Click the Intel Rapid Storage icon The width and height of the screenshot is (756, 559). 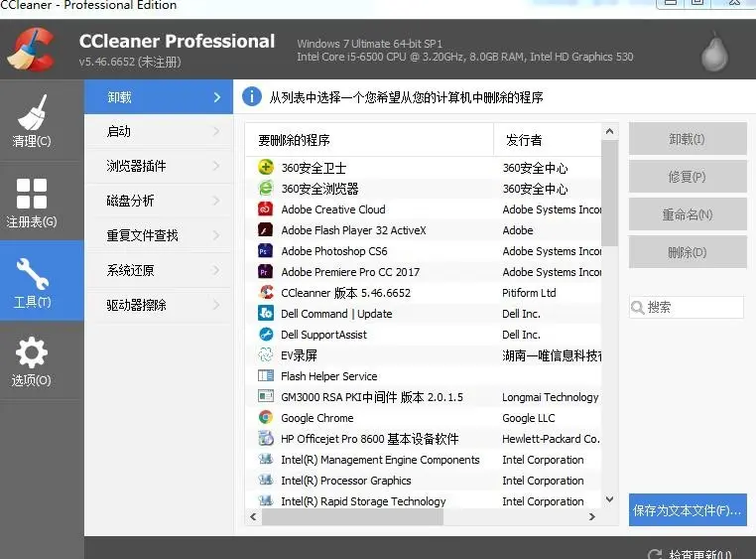[266, 500]
